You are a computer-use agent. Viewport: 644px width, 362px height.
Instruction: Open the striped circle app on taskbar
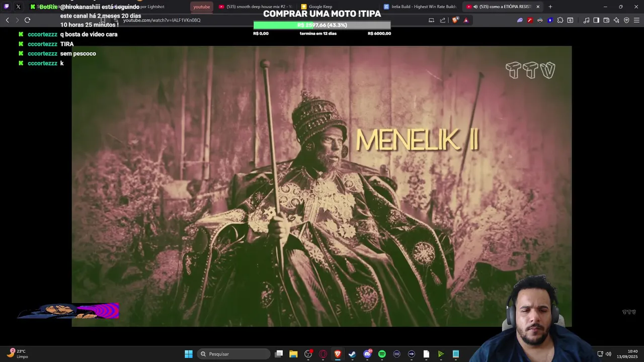(x=396, y=354)
